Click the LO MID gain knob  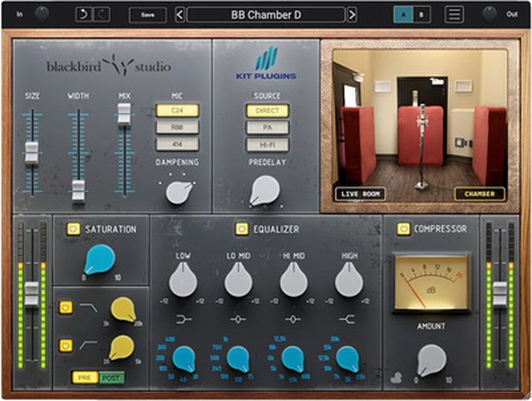[x=239, y=280]
